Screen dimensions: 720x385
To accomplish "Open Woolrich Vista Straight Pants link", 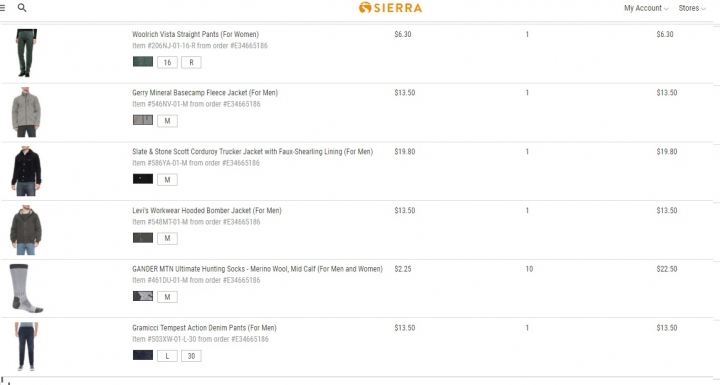I will pyautogui.click(x=195, y=34).
